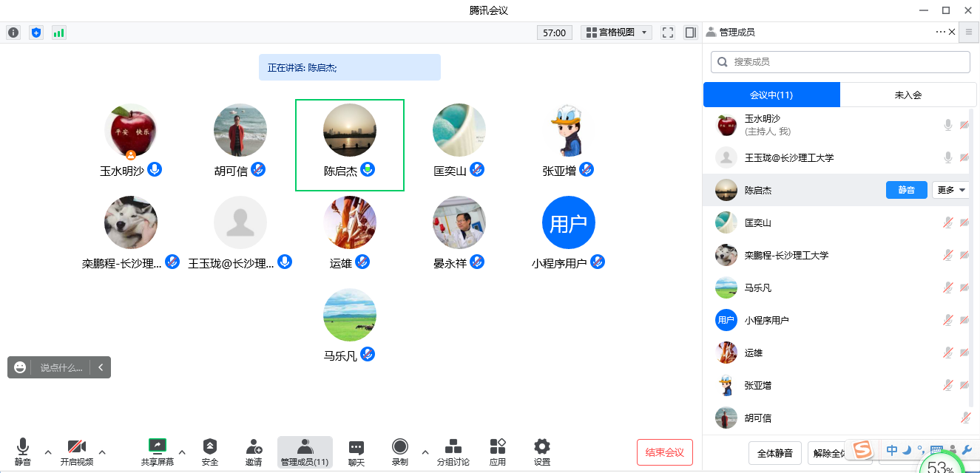The width and height of the screenshot is (980, 473).
Task: Check the green network signal icon
Action: pos(58,33)
